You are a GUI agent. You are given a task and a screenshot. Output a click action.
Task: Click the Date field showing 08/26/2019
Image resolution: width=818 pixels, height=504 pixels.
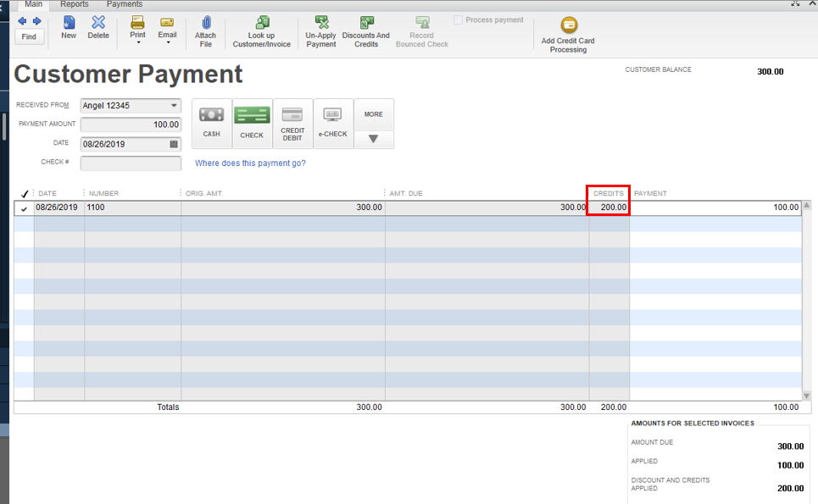point(124,144)
